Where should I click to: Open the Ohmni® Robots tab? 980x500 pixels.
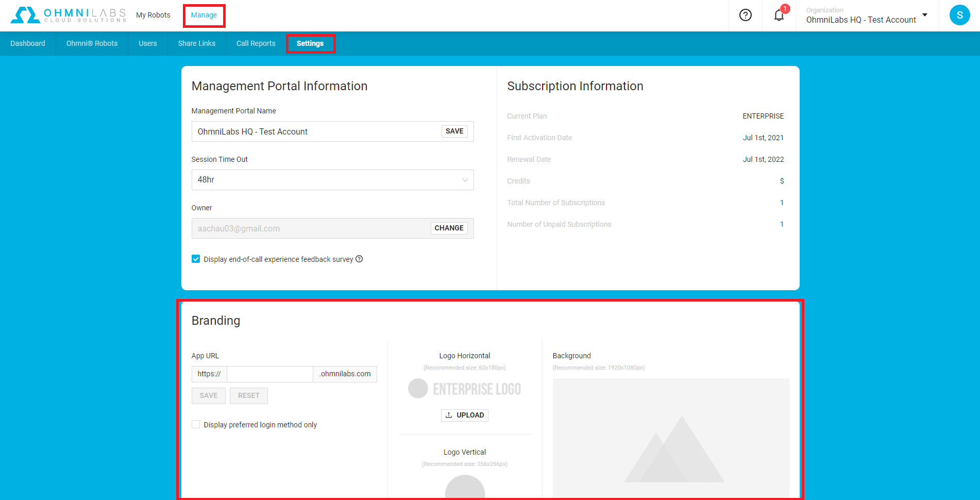point(92,44)
